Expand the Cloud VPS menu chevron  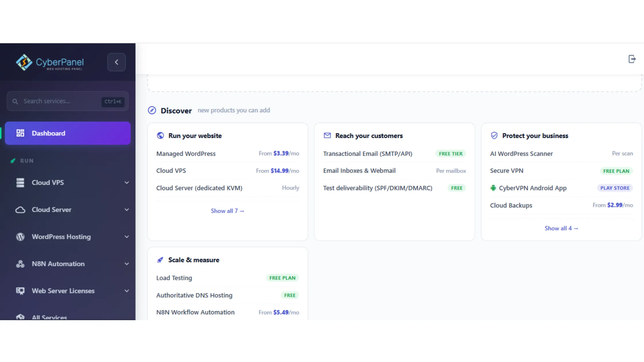(126, 183)
